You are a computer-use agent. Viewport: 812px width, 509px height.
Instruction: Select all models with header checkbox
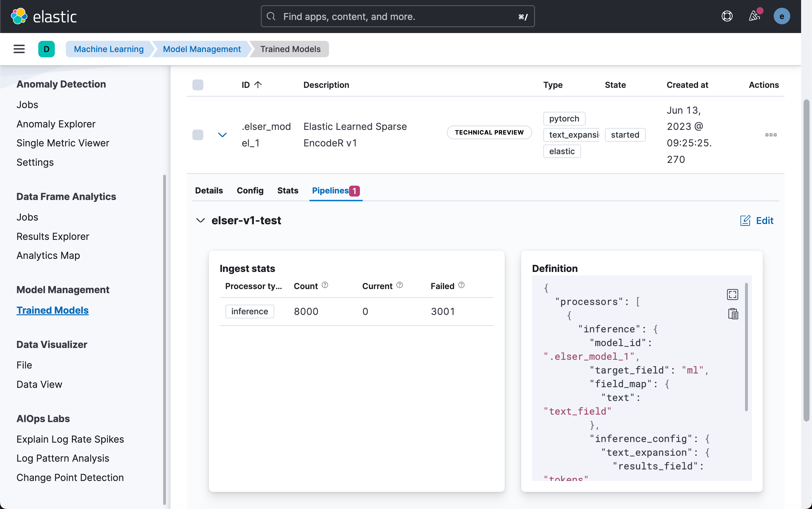[198, 85]
